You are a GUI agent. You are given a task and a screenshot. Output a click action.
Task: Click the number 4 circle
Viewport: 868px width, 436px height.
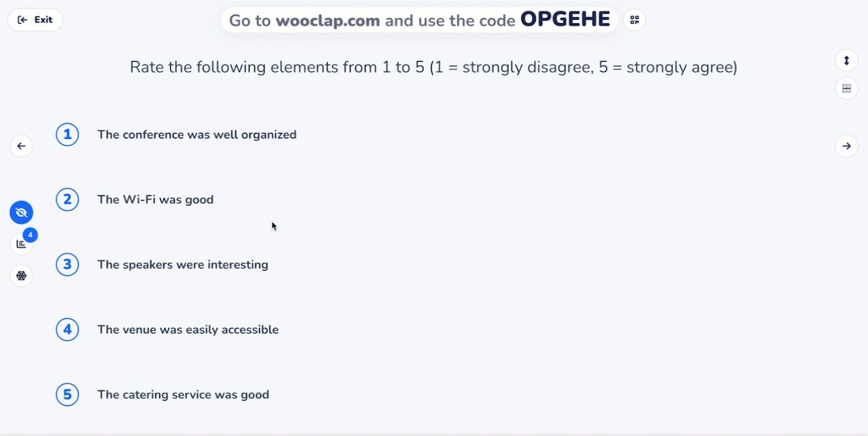(x=67, y=330)
